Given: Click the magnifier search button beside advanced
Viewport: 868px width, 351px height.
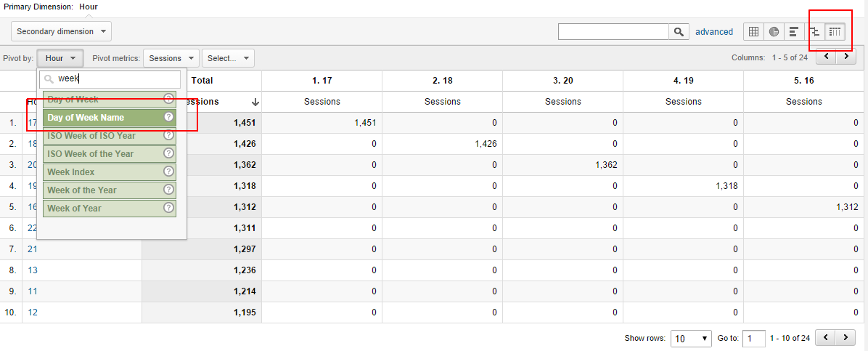Looking at the screenshot, I should [x=679, y=32].
